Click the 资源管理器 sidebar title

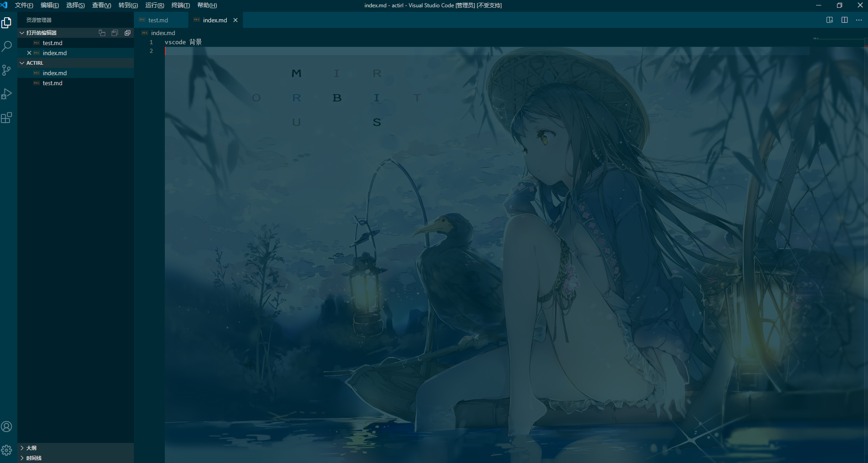point(39,20)
